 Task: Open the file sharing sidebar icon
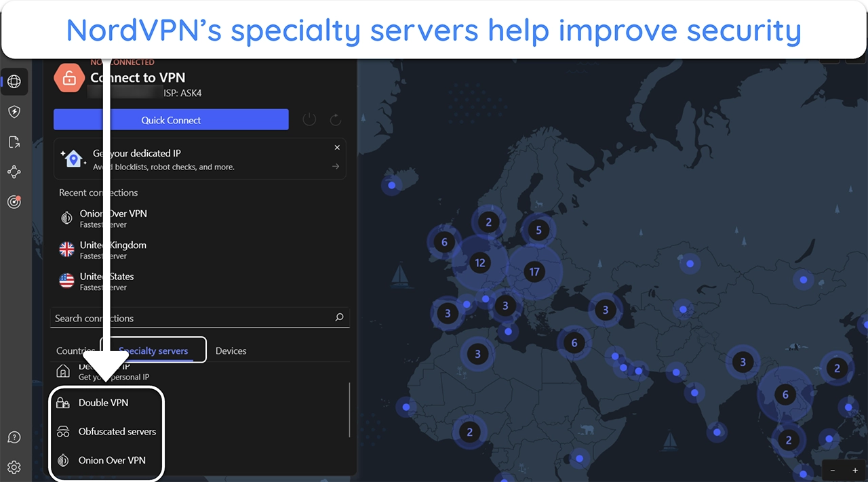pos(14,142)
